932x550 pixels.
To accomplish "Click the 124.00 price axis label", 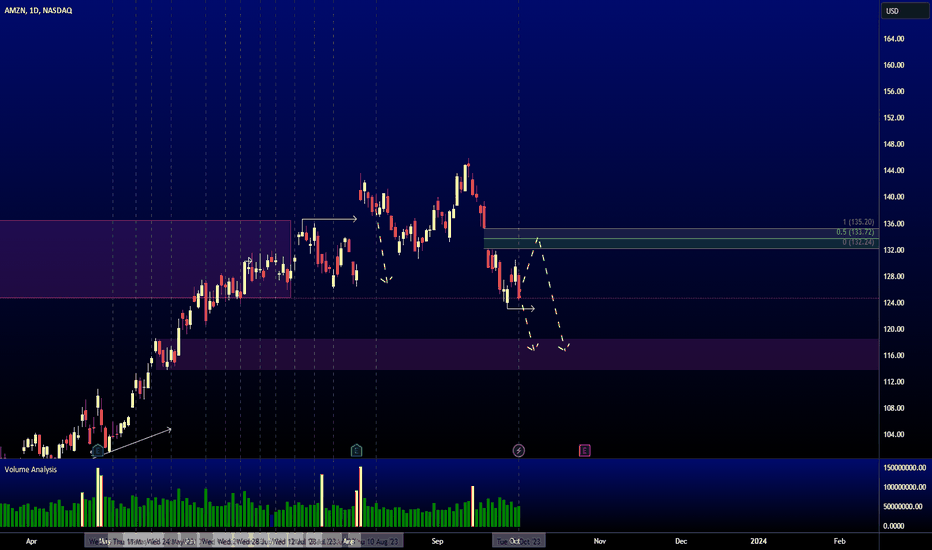I will click(x=893, y=303).
